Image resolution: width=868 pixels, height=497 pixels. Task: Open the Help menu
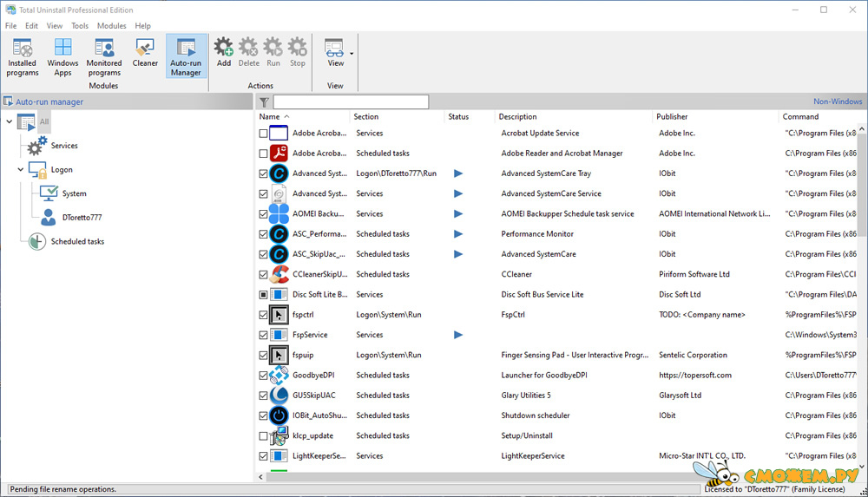pos(143,25)
